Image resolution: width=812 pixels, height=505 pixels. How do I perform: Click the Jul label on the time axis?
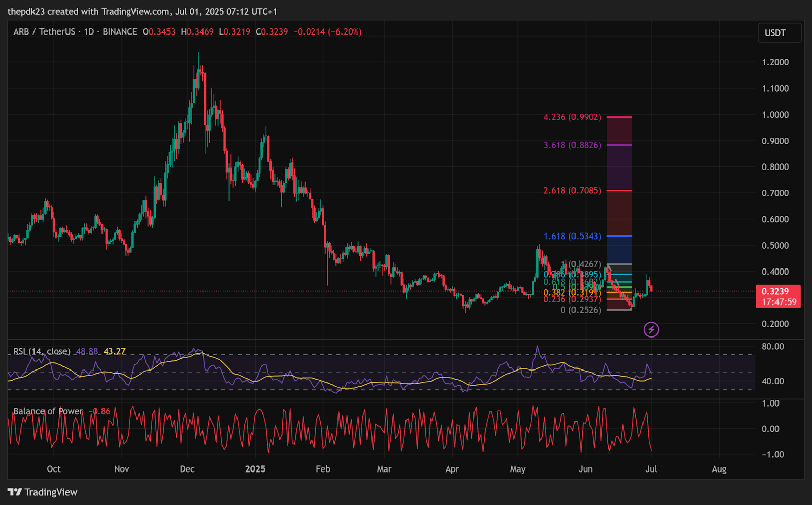click(x=651, y=469)
